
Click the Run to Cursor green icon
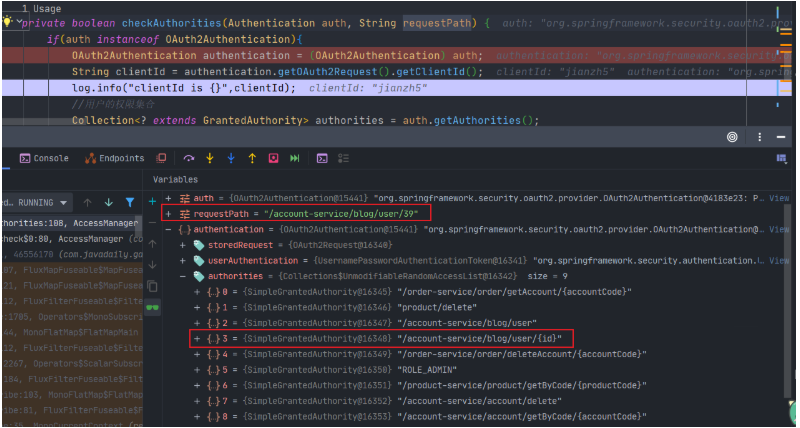click(294, 159)
